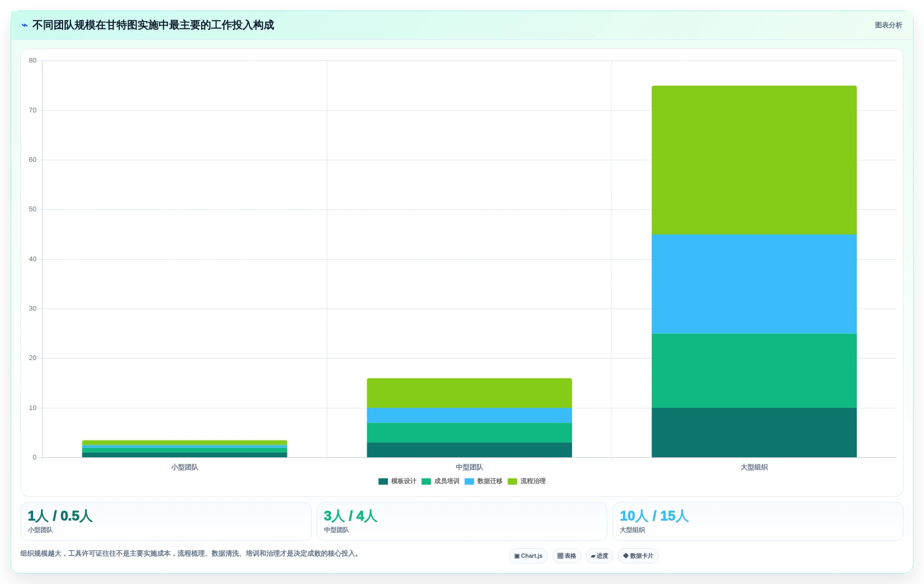The height and width of the screenshot is (584, 924).
Task: Click the Chart.js tag chip
Action: [x=528, y=556]
